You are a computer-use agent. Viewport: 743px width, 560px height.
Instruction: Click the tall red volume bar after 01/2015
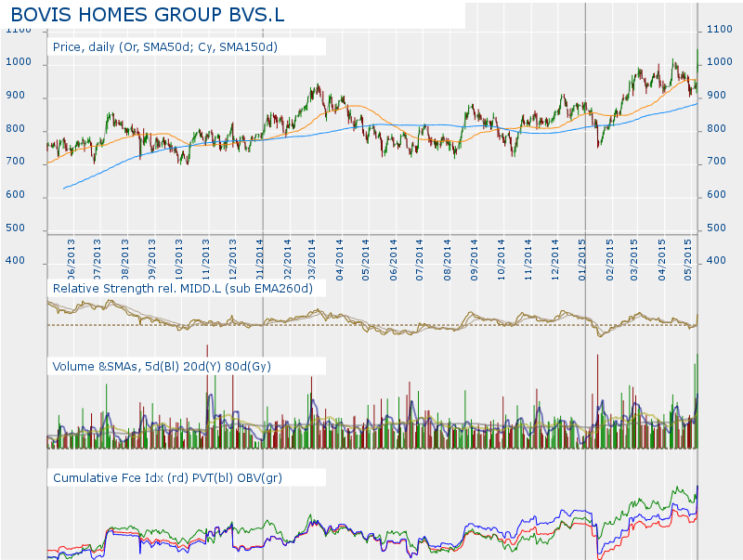pyautogui.click(x=597, y=401)
